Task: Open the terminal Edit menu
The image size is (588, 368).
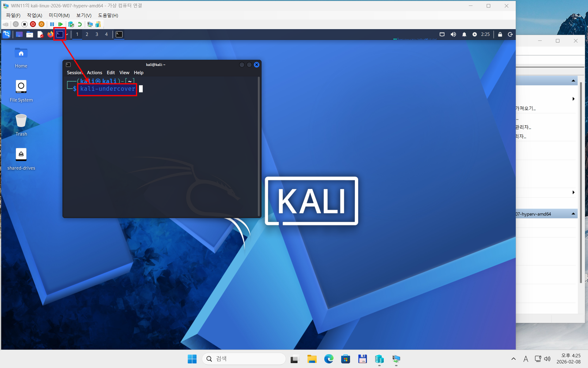Action: coord(111,73)
